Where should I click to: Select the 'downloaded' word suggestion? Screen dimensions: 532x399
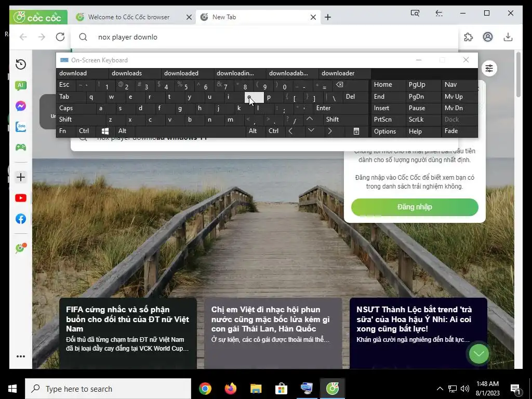click(x=188, y=73)
